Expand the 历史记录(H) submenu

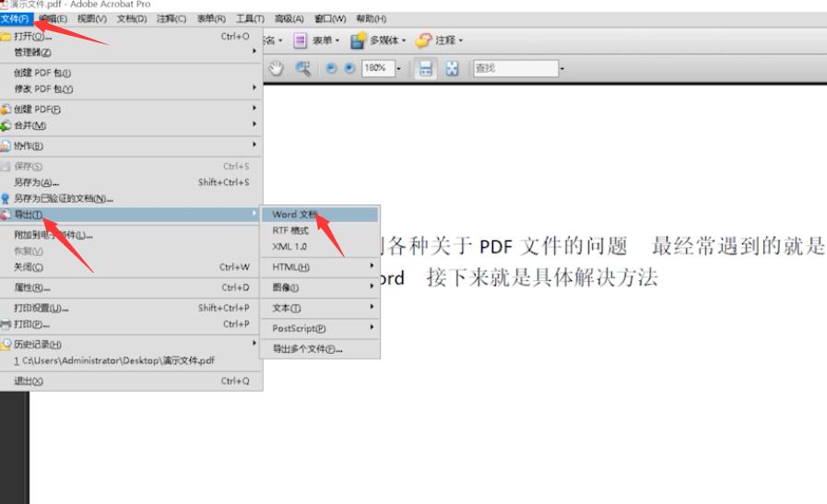pos(131,345)
